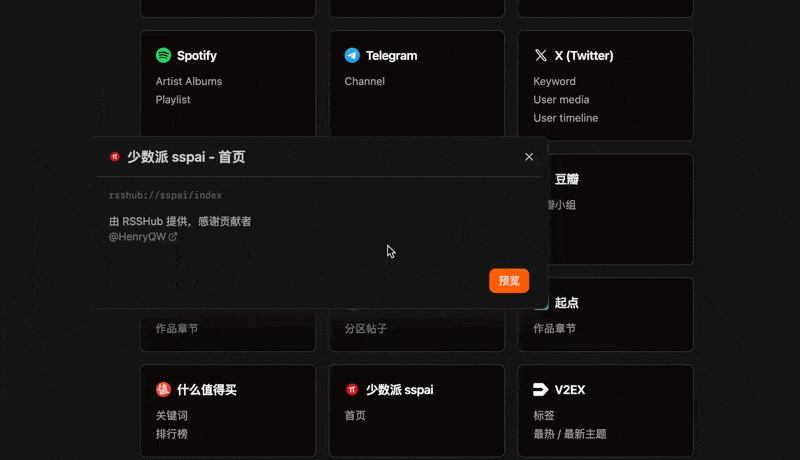Click the X (Twitter) logo icon
Screen dimensions: 800x460
[x=541, y=56]
